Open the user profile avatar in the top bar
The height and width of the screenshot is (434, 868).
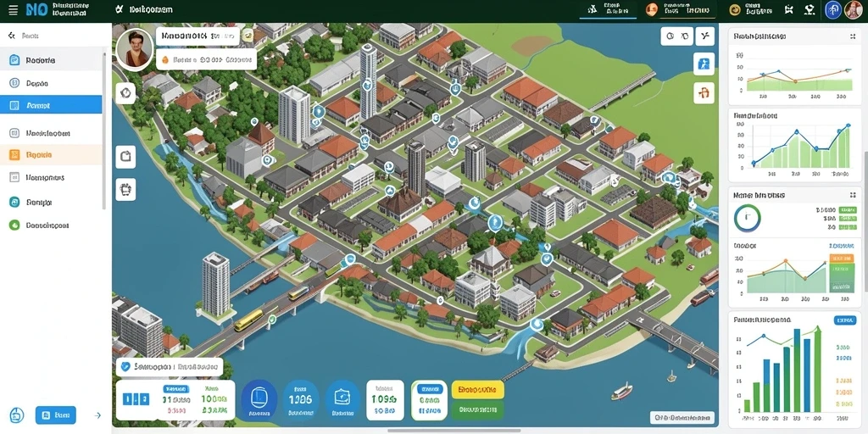click(x=854, y=9)
